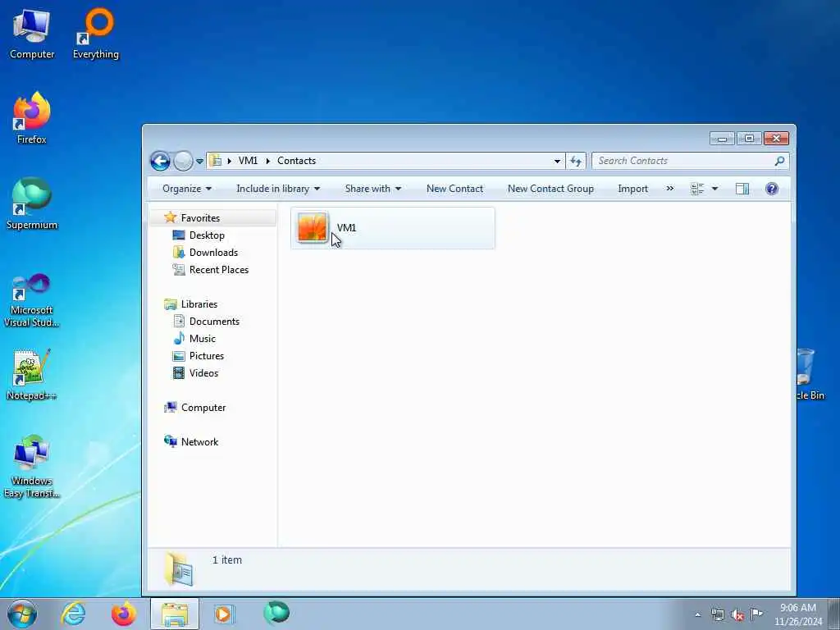This screenshot has height=630, width=840.
Task: Open Supermium from the taskbar
Action: tap(276, 614)
